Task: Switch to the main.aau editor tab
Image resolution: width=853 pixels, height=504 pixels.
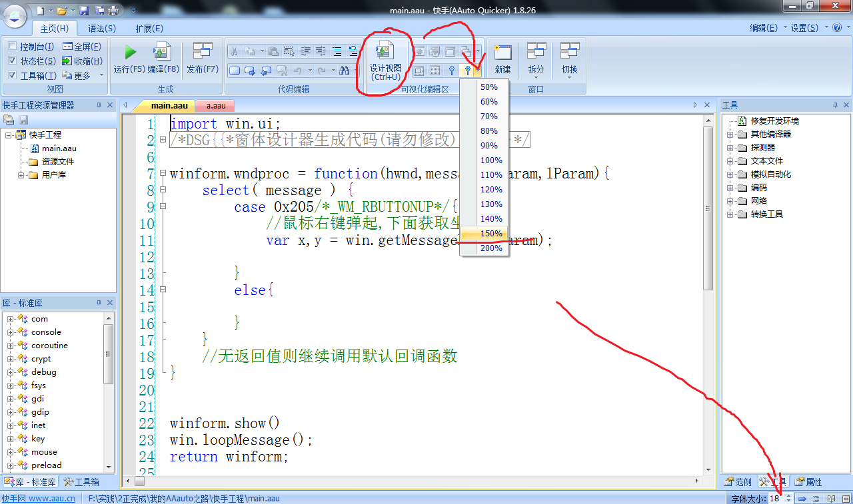Action: coord(165,105)
